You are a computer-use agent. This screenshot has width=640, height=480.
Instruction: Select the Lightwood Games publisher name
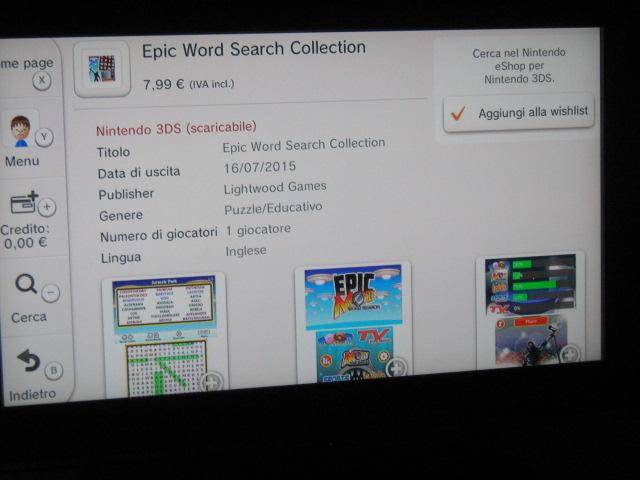275,187
